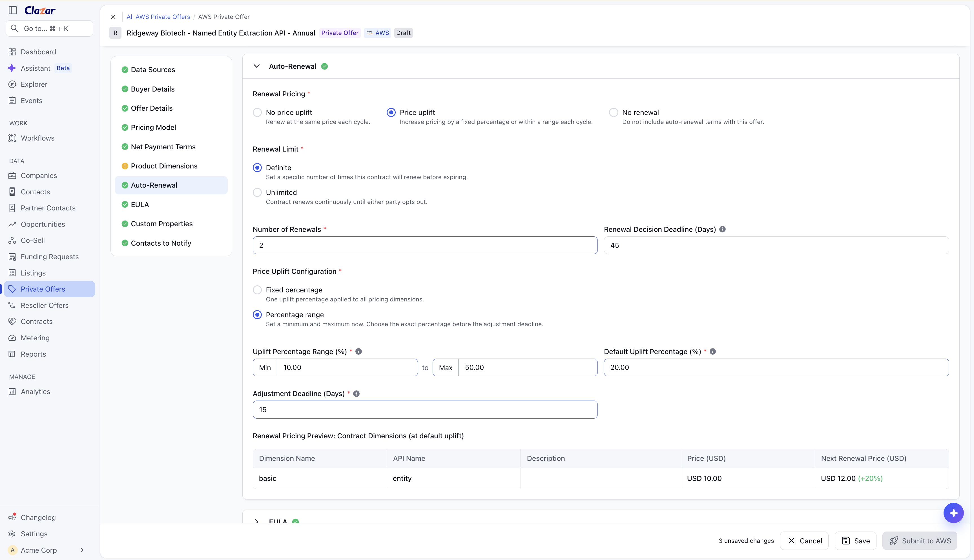Toggle the sidebar collapse icon
Image resolution: width=974 pixels, height=560 pixels.
tap(13, 10)
